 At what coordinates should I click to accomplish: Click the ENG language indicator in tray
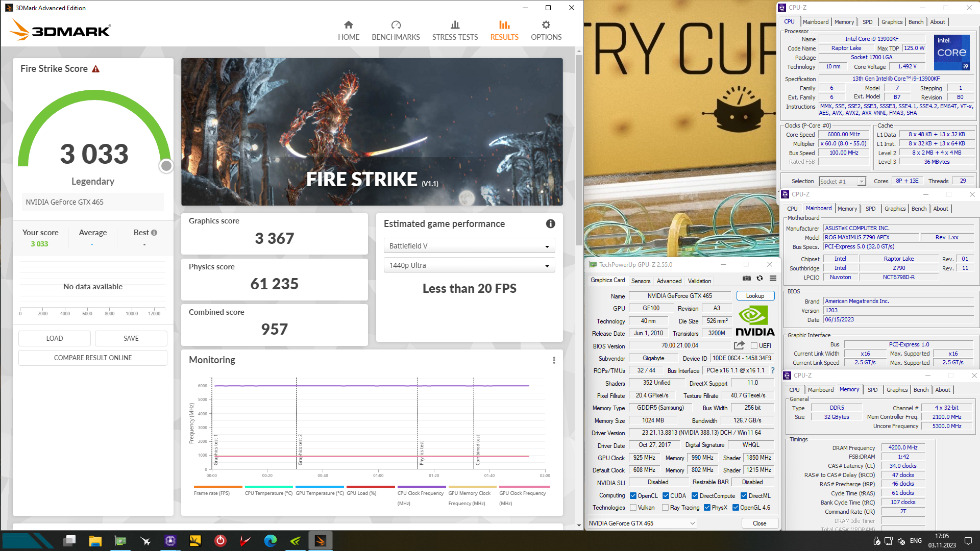[916, 541]
